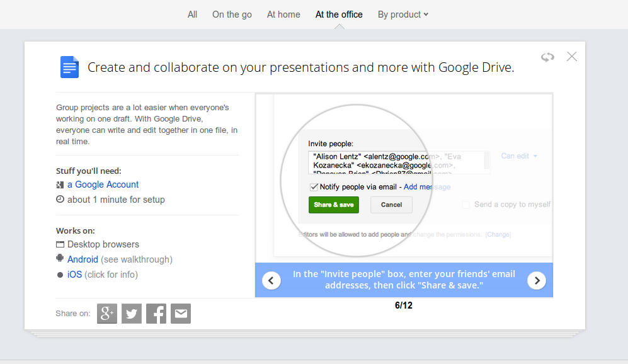Image resolution: width=628 pixels, height=364 pixels.
Task: Click the about 1 minute for setup text
Action: (116, 200)
